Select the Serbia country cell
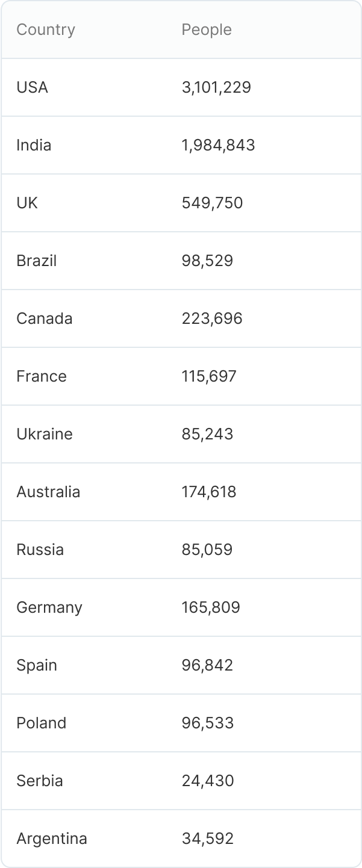Screen dimensions: 362x868 (40, 781)
